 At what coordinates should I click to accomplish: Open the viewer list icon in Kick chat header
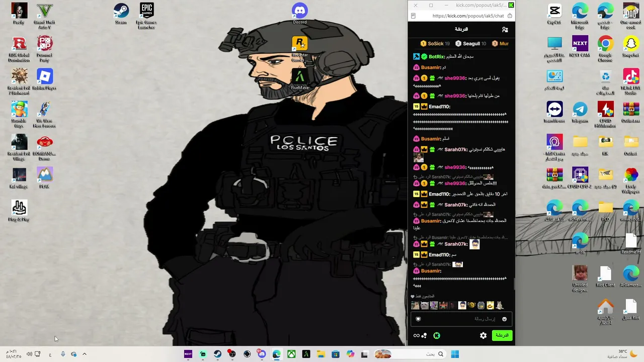pyautogui.click(x=505, y=30)
